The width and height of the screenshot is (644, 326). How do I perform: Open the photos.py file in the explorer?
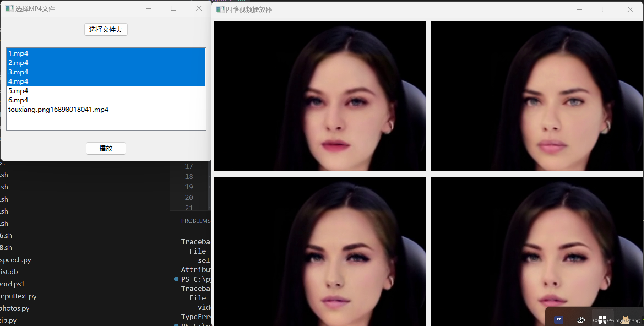tap(15, 308)
